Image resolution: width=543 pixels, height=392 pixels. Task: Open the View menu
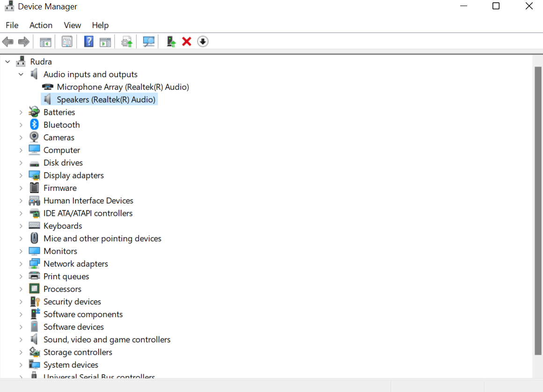72,25
